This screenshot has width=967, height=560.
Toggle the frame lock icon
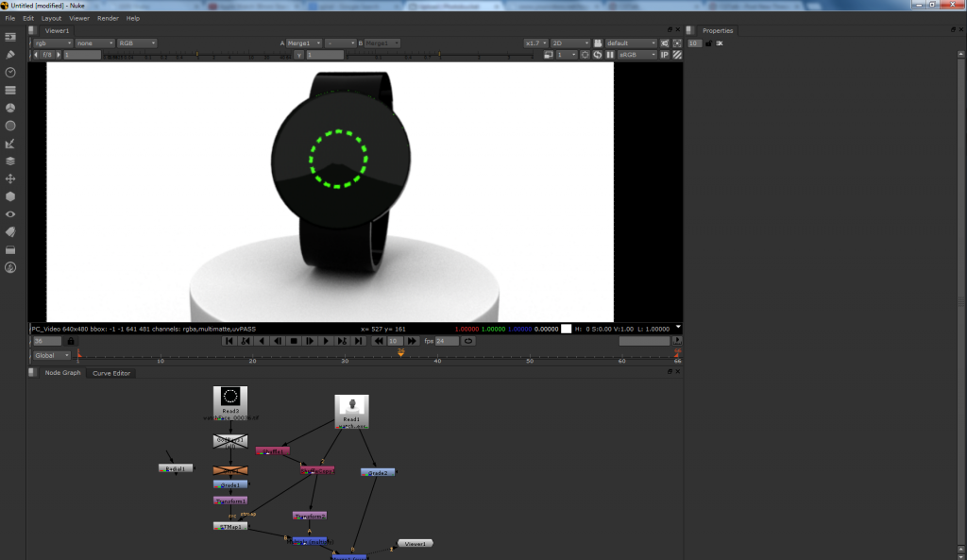pyautogui.click(x=71, y=341)
